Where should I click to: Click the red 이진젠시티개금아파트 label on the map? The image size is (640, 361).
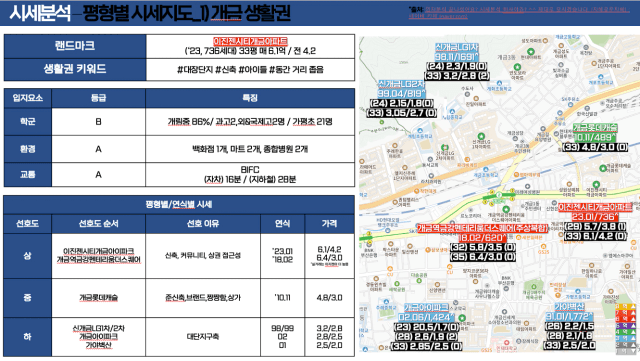pos(595,207)
